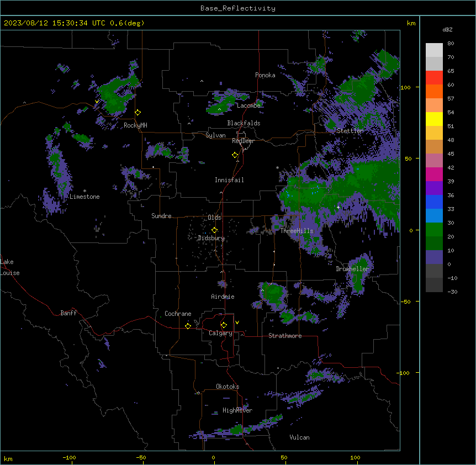Click the yellow diamond marker beside RockyMH
Viewport: 476px width, 465px height.
point(138,113)
